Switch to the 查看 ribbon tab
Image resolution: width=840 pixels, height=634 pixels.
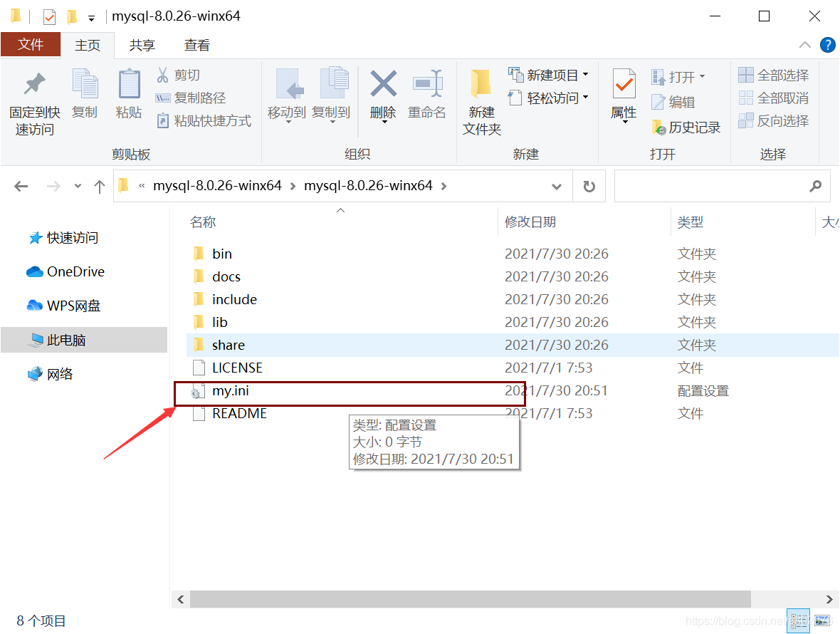pos(197,44)
